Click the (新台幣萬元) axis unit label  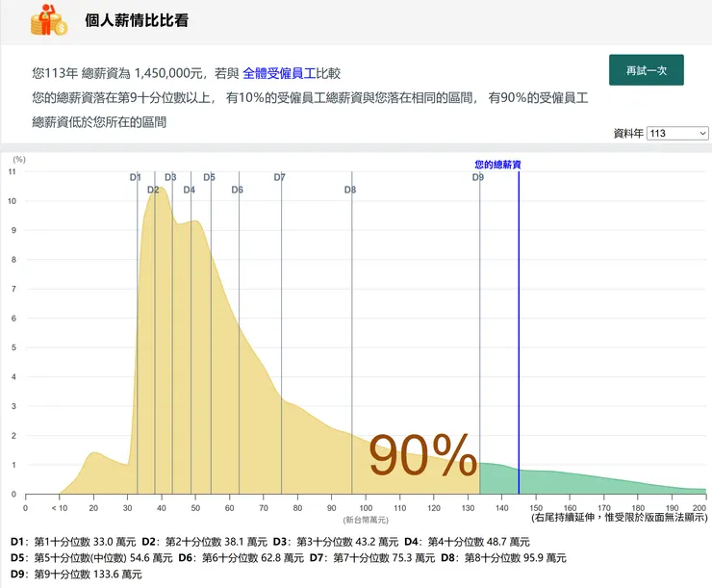click(366, 520)
